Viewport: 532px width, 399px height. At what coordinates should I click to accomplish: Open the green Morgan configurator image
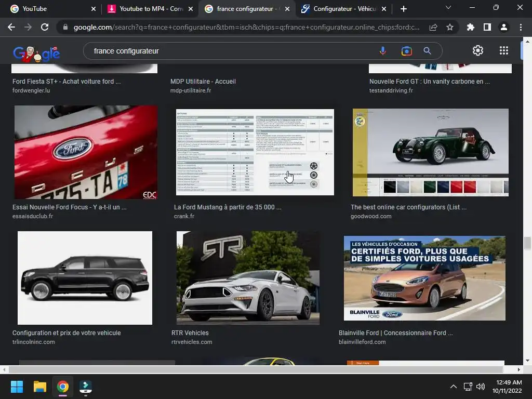coord(431,152)
